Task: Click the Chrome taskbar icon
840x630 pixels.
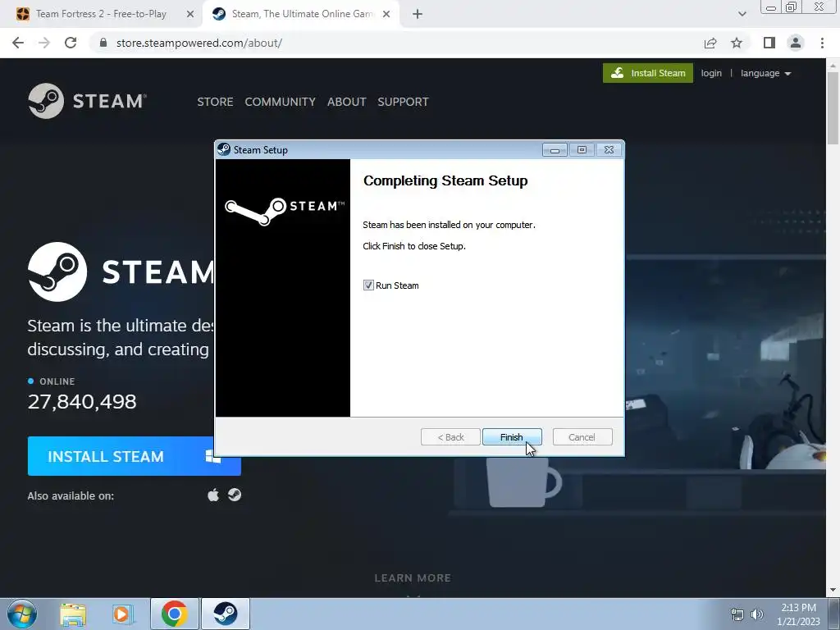Action: click(x=174, y=614)
